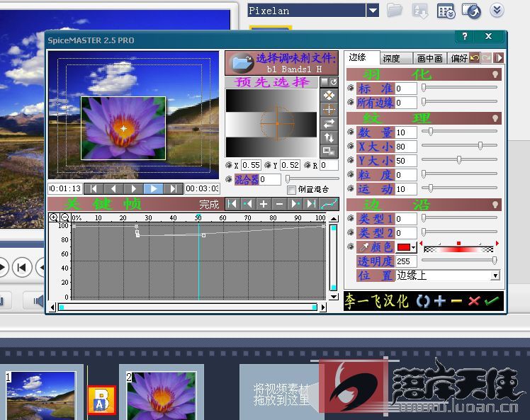Screen dimensions: 530x420
Task: Open the spice file browser folder icon
Action: click(x=242, y=63)
